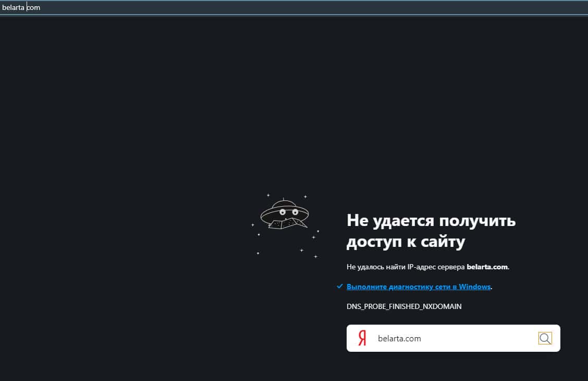This screenshot has width=588, height=381.
Task: Open the Windows network diagnostics link
Action: coord(419,287)
